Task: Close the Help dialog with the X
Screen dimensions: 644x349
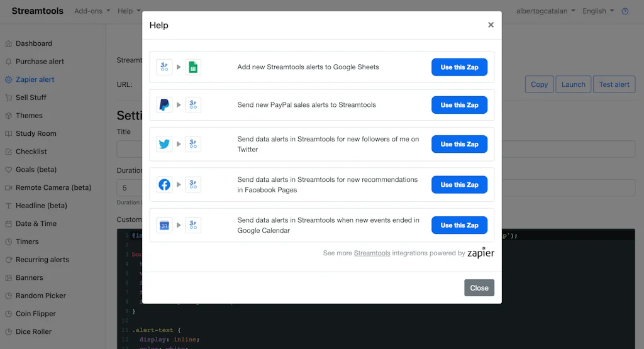Action: (x=491, y=25)
